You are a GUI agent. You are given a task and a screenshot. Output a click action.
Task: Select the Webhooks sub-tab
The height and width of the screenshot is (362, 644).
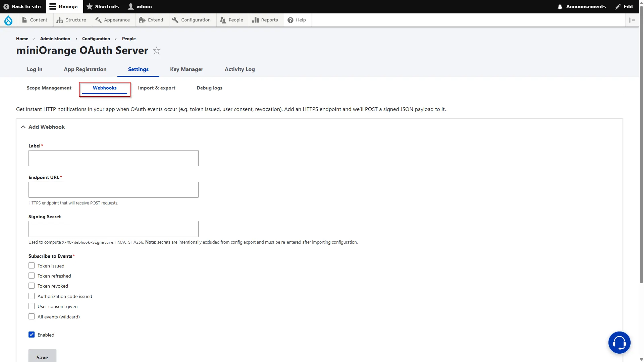(105, 88)
